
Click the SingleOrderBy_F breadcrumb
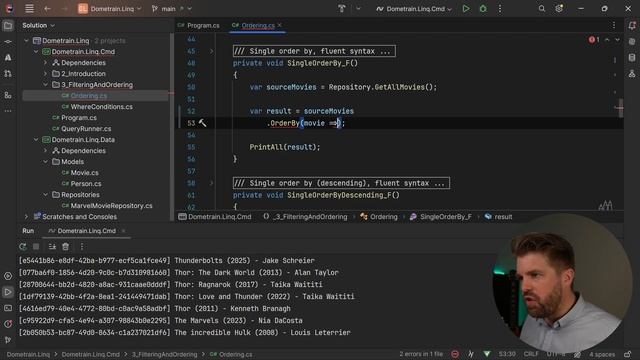point(441,217)
